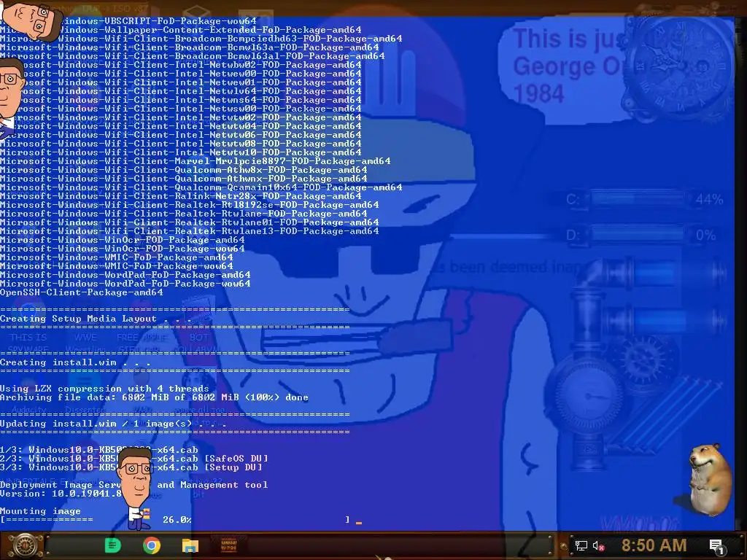Click the muted volume tray icon

pos(598,545)
